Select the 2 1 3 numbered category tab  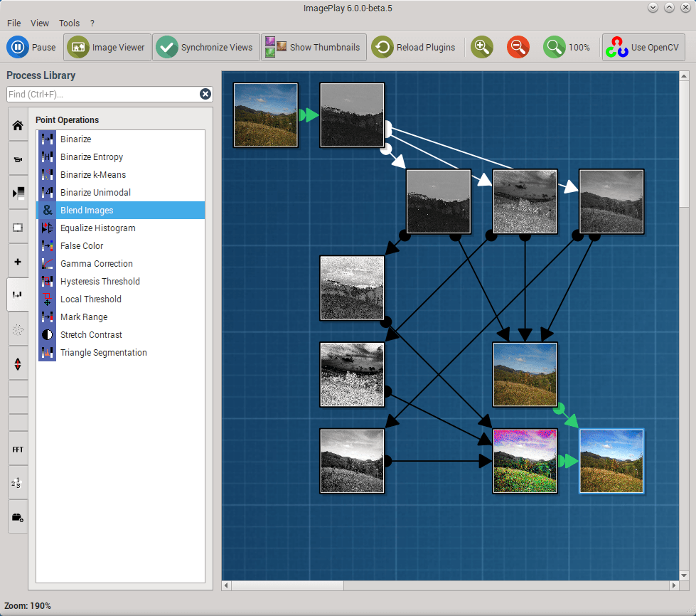tap(18, 483)
